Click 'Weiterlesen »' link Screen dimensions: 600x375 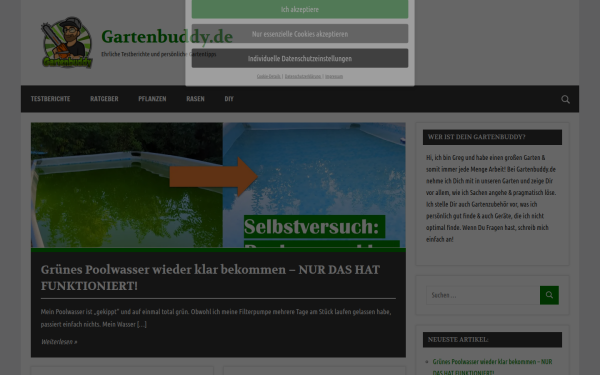59,342
